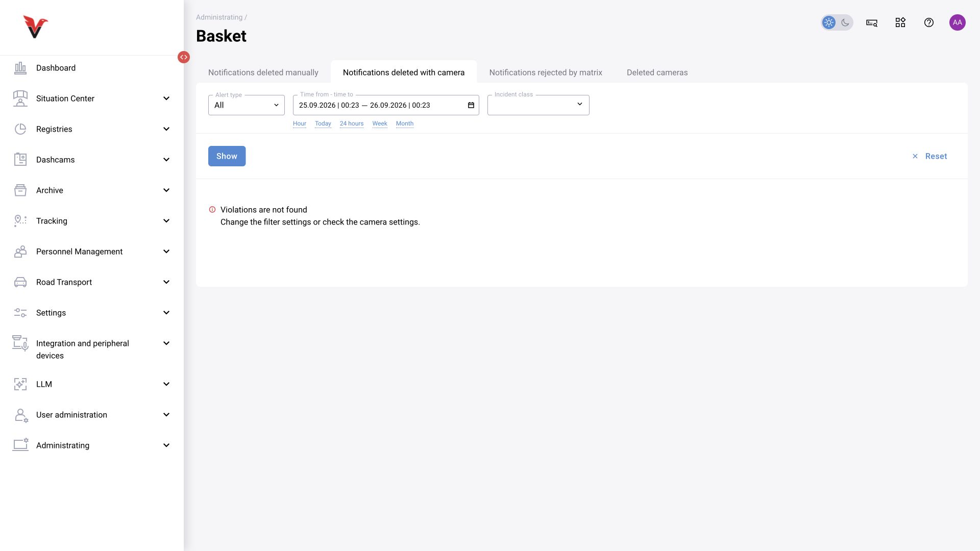The image size is (980, 551).
Task: Click the Settings sliders icon
Action: coord(20,313)
